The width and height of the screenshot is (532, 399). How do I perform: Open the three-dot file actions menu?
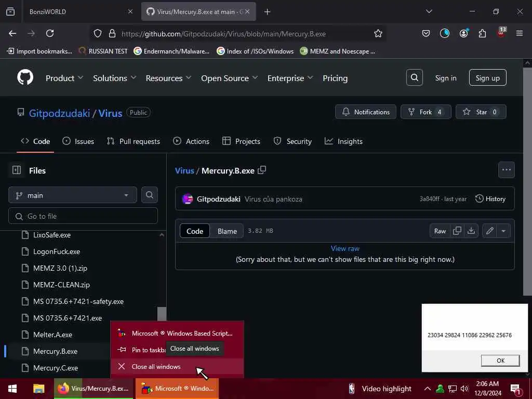(506, 170)
